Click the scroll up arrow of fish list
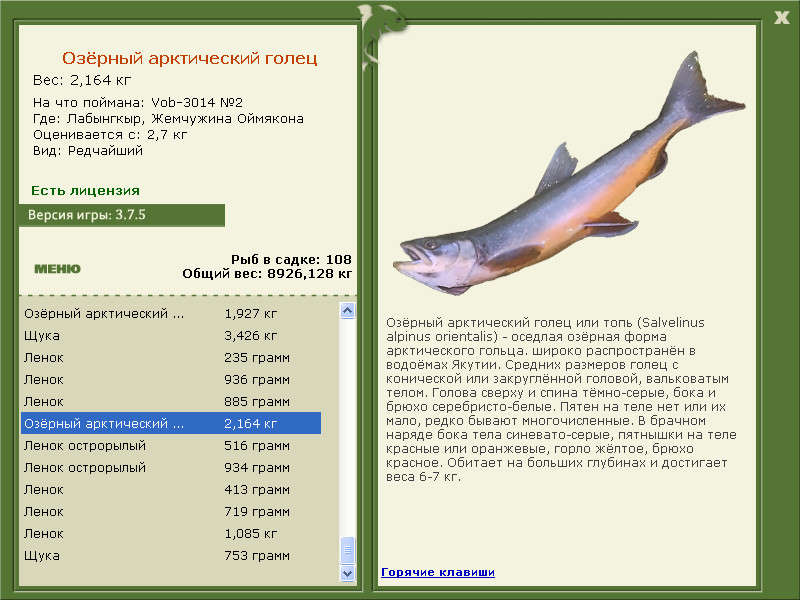This screenshot has width=800, height=600. [347, 311]
